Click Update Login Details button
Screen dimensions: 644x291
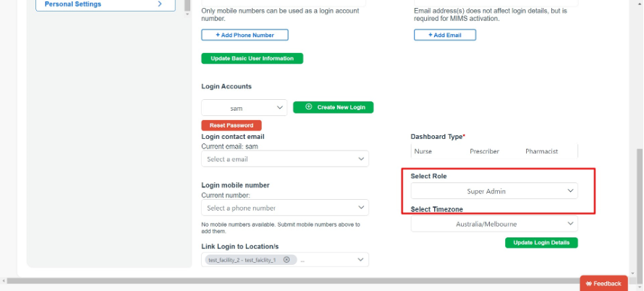coord(541,242)
